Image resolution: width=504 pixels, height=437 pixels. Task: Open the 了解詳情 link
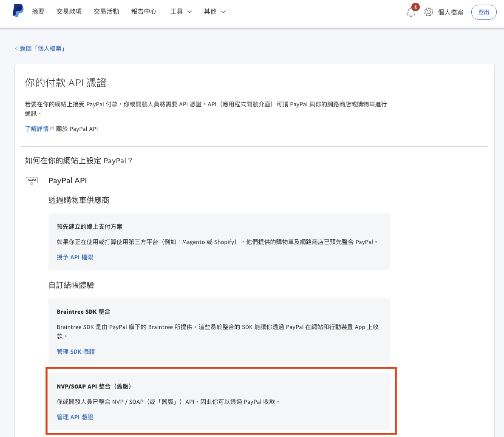coord(37,129)
